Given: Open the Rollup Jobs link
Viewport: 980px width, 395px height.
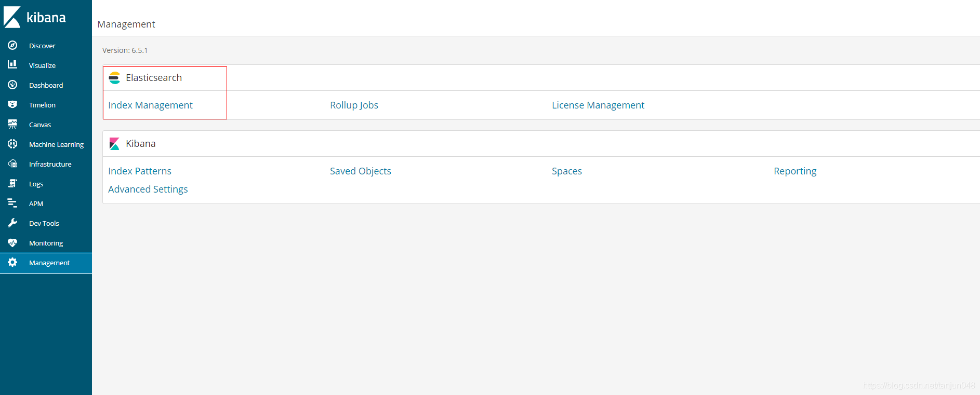Looking at the screenshot, I should 354,105.
